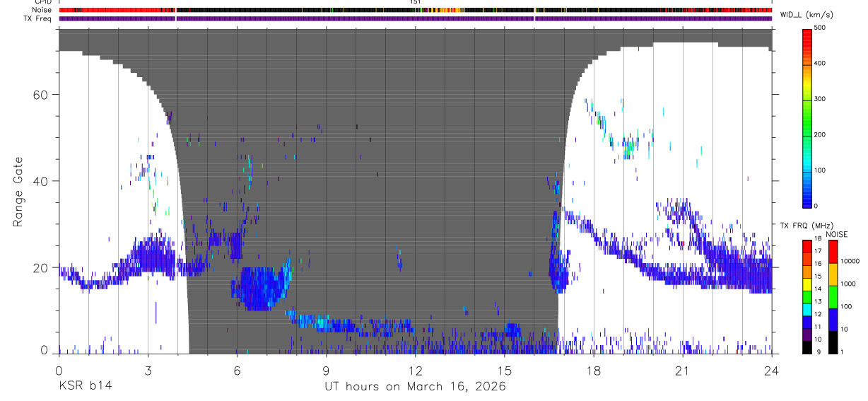868x401 pixels.
Task: Click the '3' tick on the UT hours axis
Action: point(148,370)
